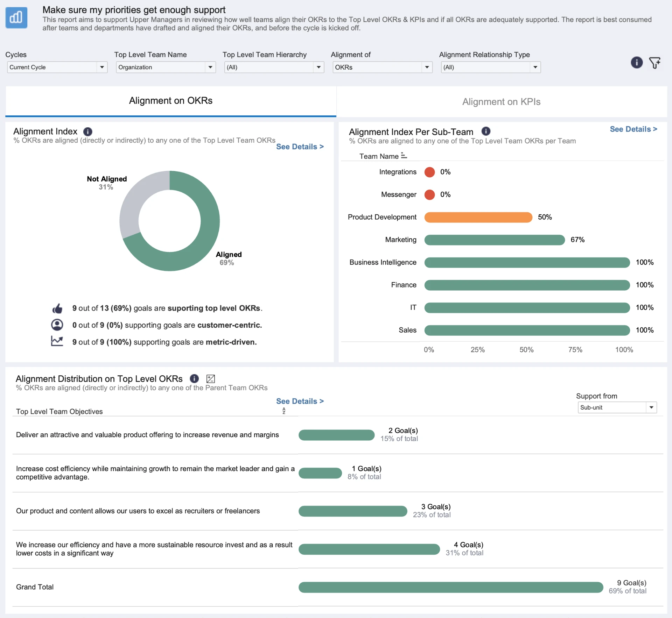This screenshot has width=672, height=618.
Task: Open the info icon beside the filter funnel
Action: point(637,63)
